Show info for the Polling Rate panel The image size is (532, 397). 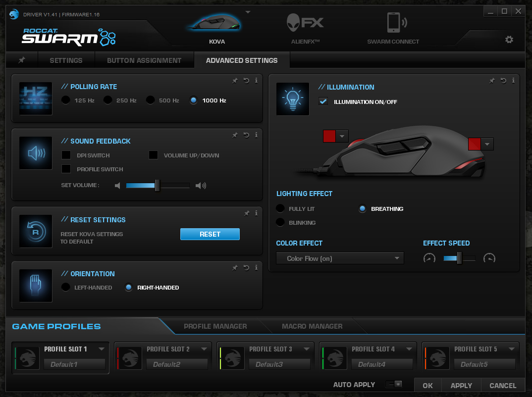click(x=256, y=81)
